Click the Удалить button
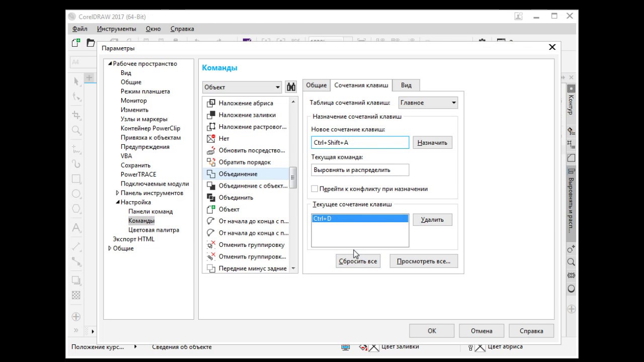The height and width of the screenshot is (362, 644). click(x=432, y=220)
